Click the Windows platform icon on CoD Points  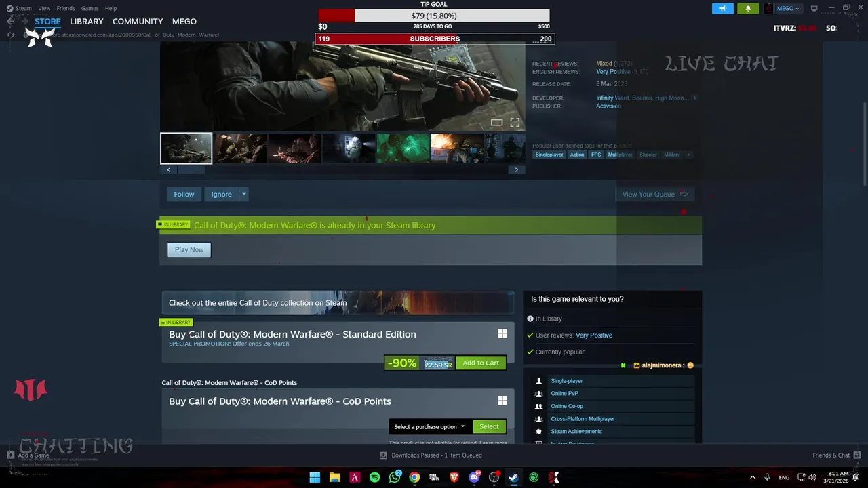click(502, 401)
